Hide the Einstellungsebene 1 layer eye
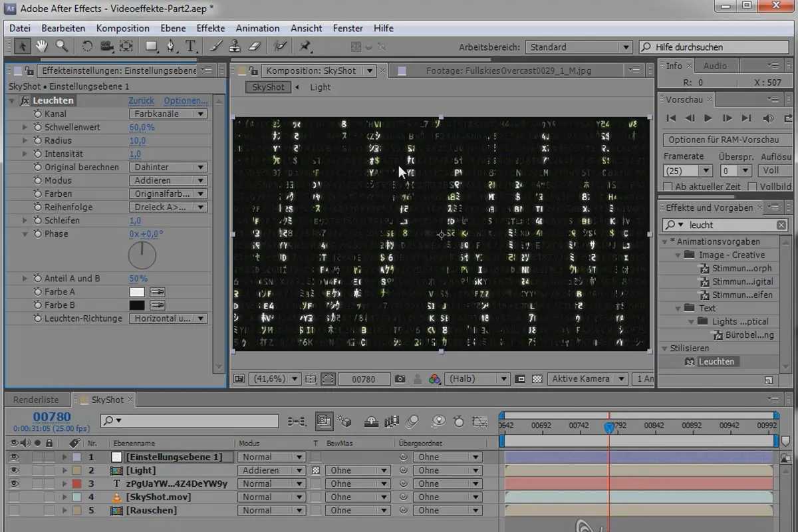The height and width of the screenshot is (532, 798). pyautogui.click(x=15, y=457)
